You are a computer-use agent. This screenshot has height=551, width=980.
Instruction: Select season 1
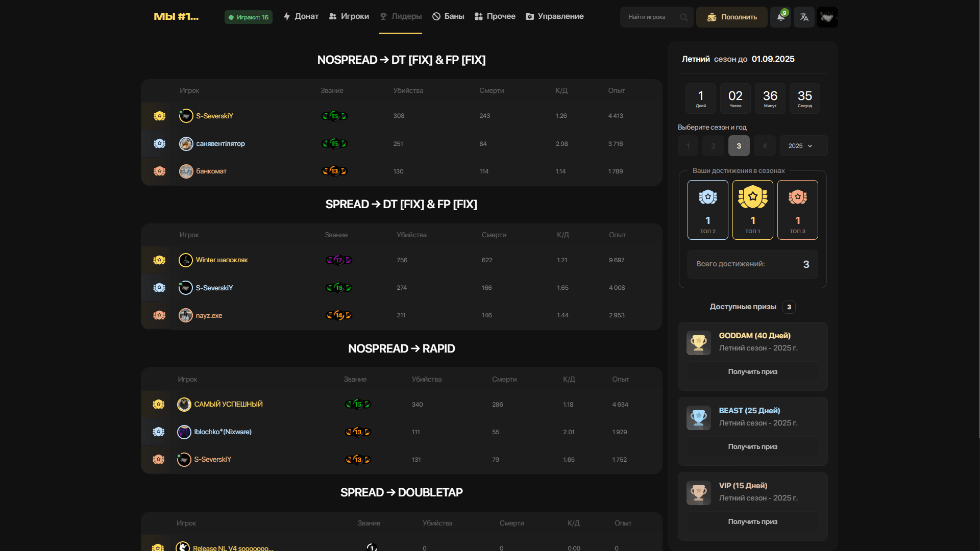click(688, 146)
